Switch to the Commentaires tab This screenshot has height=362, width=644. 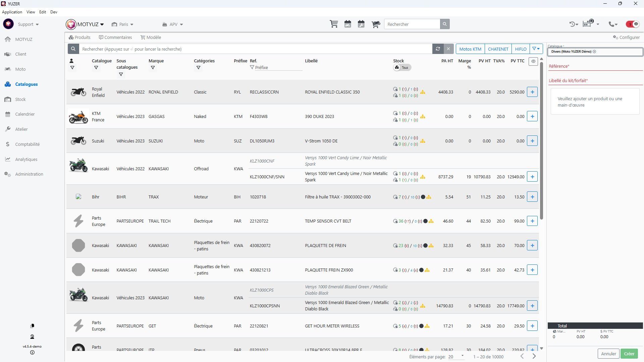tap(115, 37)
